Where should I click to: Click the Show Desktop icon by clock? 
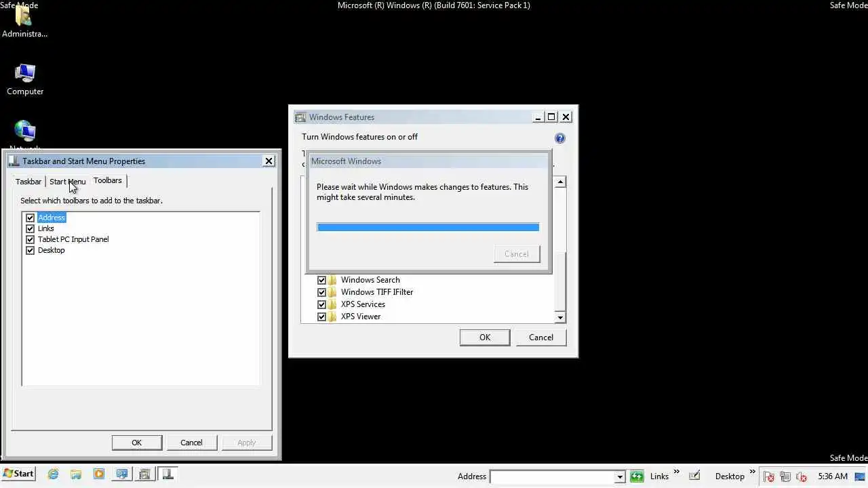pos(861,476)
